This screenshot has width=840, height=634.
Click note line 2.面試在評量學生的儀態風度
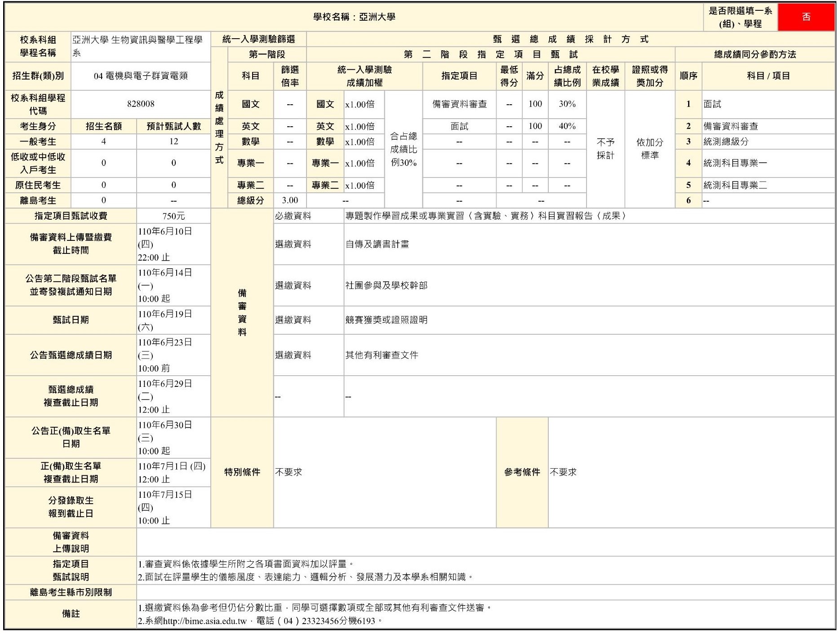pyautogui.click(x=306, y=577)
